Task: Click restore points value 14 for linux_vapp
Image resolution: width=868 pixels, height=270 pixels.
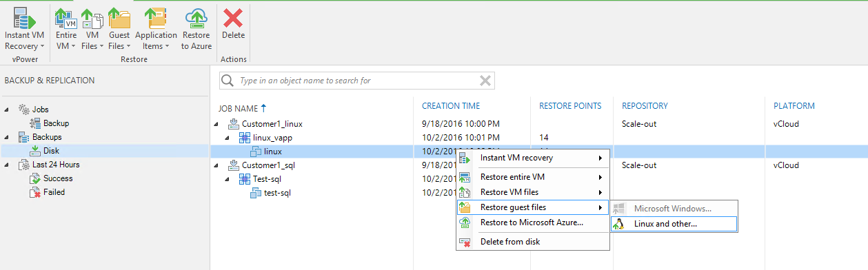Action: pos(544,138)
